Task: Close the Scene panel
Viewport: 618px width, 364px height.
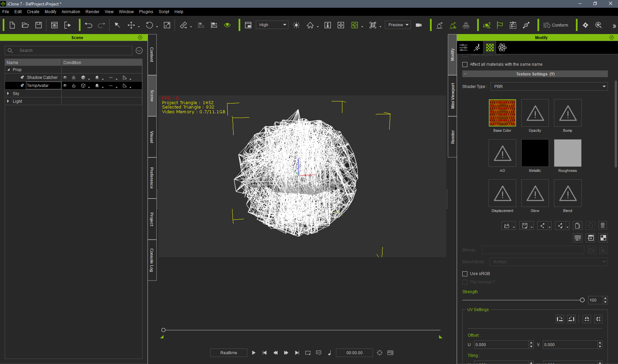Action: click(140, 37)
